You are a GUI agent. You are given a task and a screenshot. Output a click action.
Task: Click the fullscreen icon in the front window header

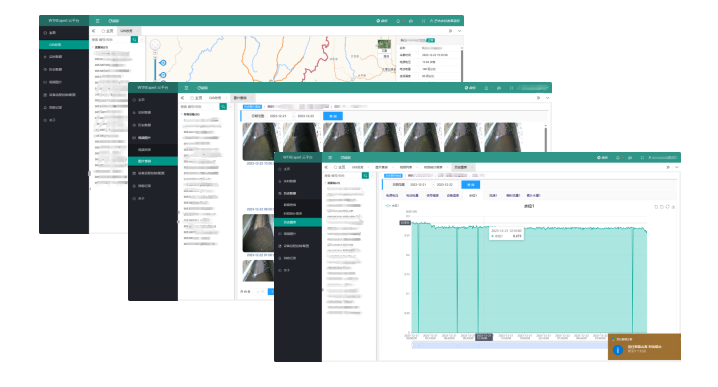tap(642, 158)
